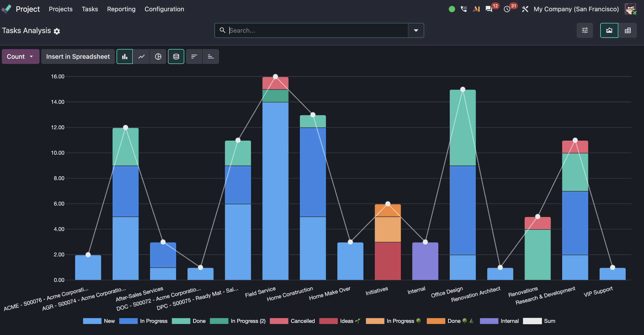Switch to line chart view
644x335 pixels.
coord(142,57)
